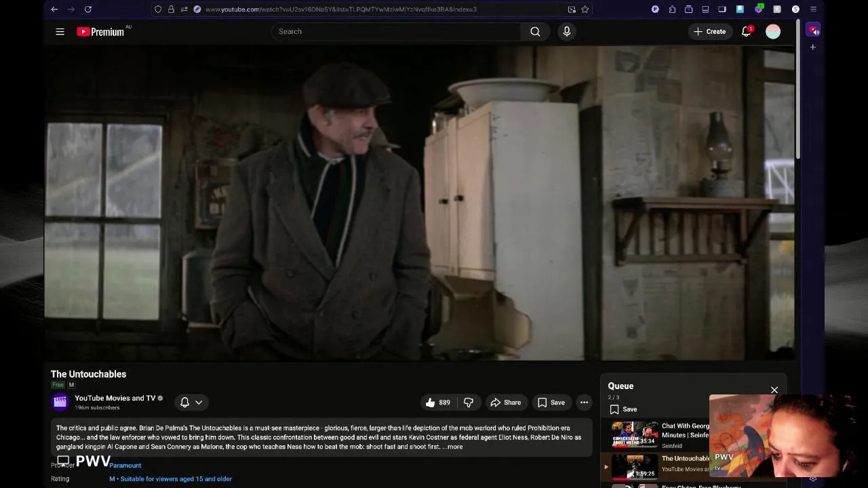Viewport: 868px width, 488px height.
Task: Click the video player to pause
Action: pos(419,203)
